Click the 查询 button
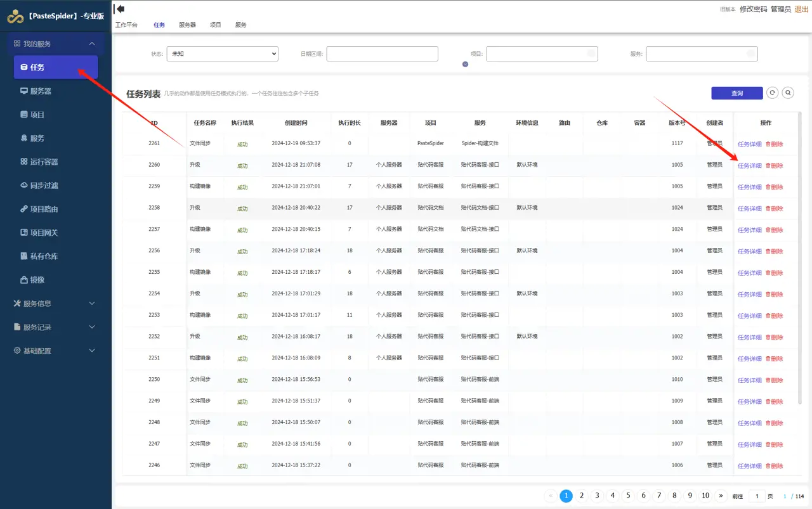Image resolution: width=812 pixels, height=509 pixels. point(737,93)
